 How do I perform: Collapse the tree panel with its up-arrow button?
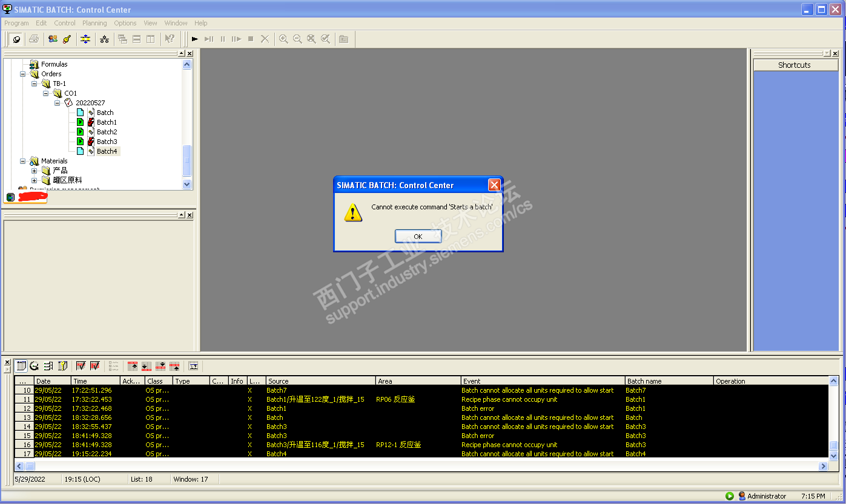pyautogui.click(x=181, y=54)
